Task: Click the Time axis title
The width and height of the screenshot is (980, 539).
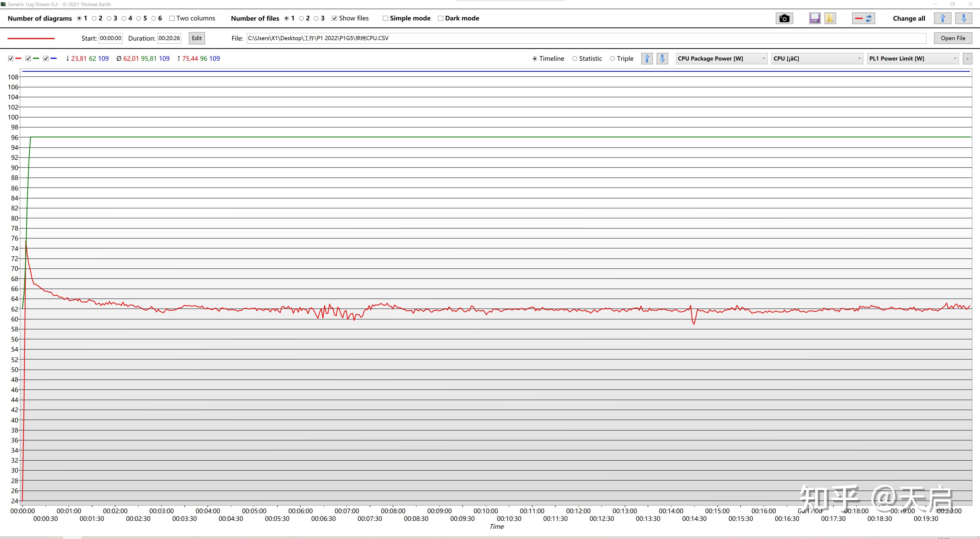Action: pyautogui.click(x=496, y=526)
